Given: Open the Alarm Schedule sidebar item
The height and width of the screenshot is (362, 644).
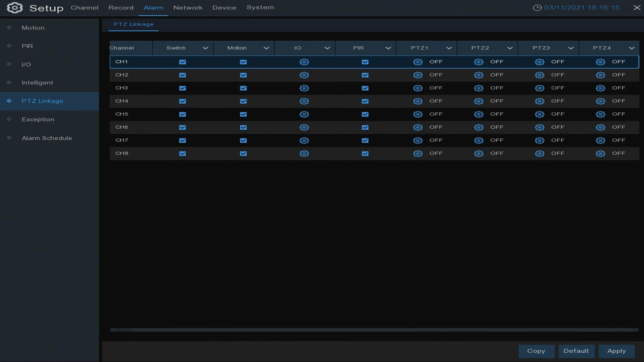Looking at the screenshot, I should (x=47, y=138).
